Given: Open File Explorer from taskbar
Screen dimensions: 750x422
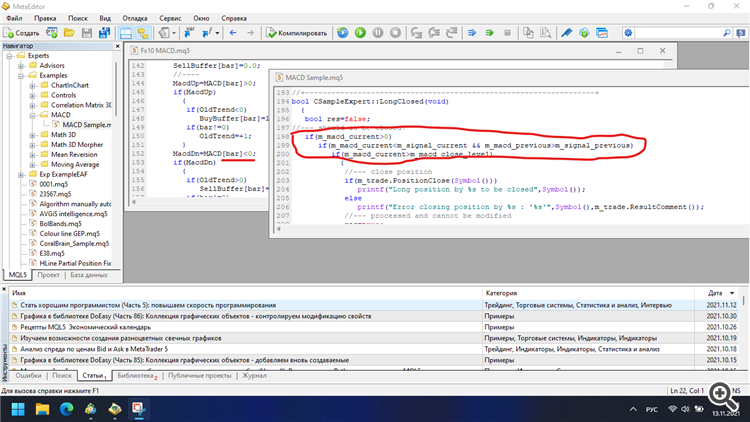Looking at the screenshot, I should coord(42,409).
